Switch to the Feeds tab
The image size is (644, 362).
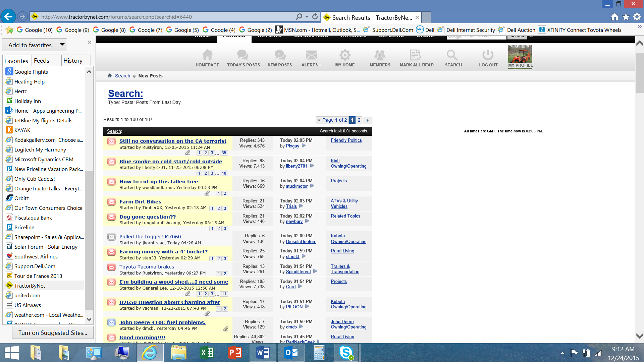click(42, 61)
